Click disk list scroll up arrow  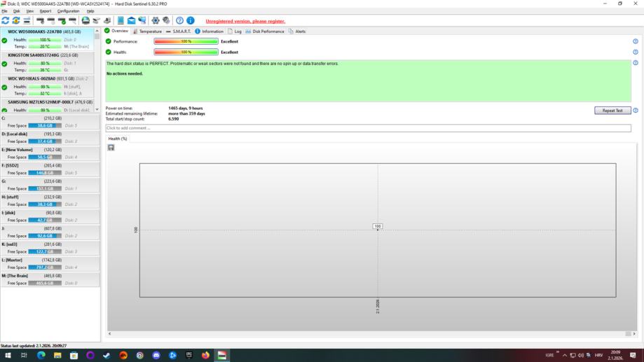click(x=97, y=31)
